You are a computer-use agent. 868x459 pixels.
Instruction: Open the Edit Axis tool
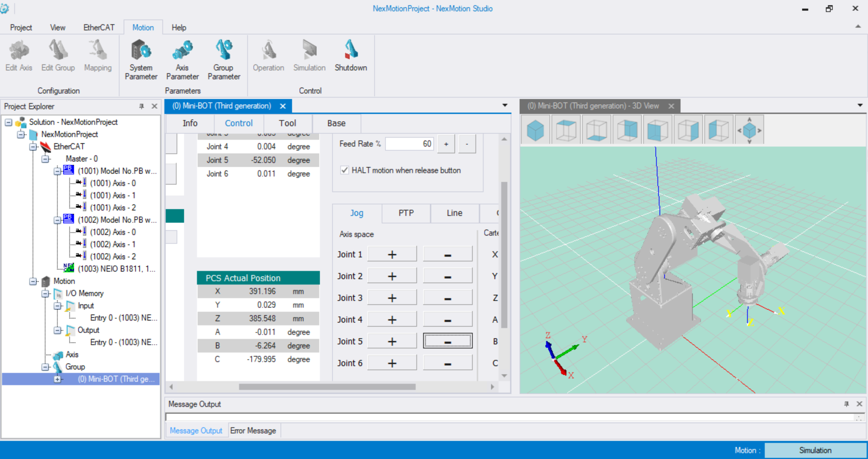pos(19,55)
